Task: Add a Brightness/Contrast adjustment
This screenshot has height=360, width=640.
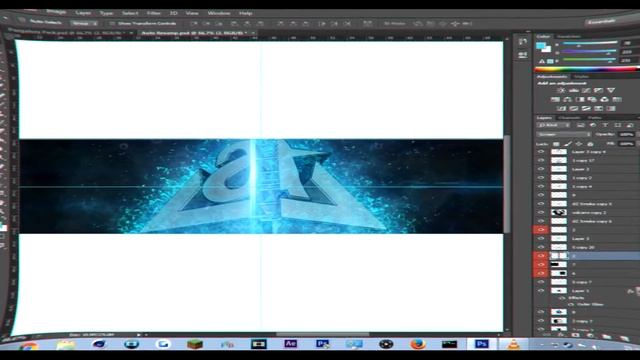Action: pyautogui.click(x=561, y=90)
